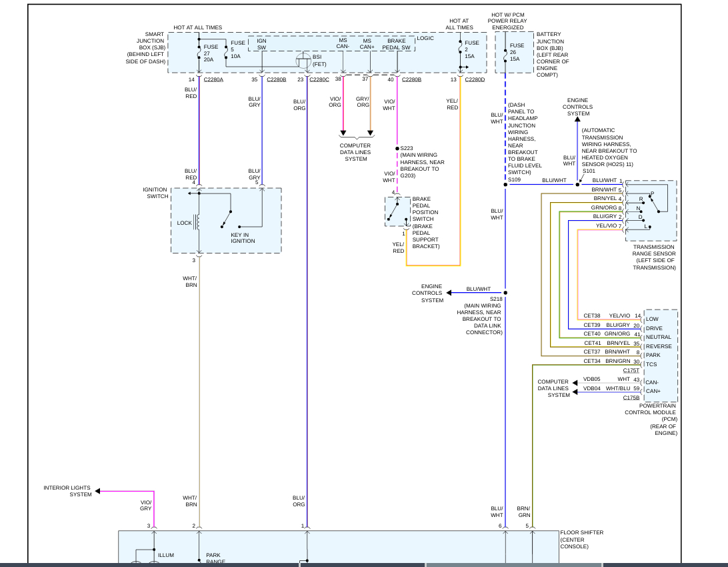Click the DRIVE pin label on PCM
The height and width of the screenshot is (567, 728).
click(654, 328)
